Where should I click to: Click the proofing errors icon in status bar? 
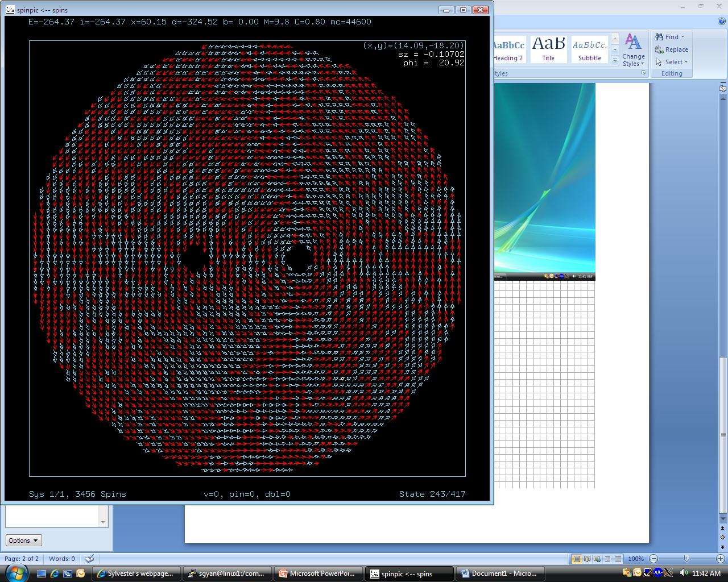89,559
